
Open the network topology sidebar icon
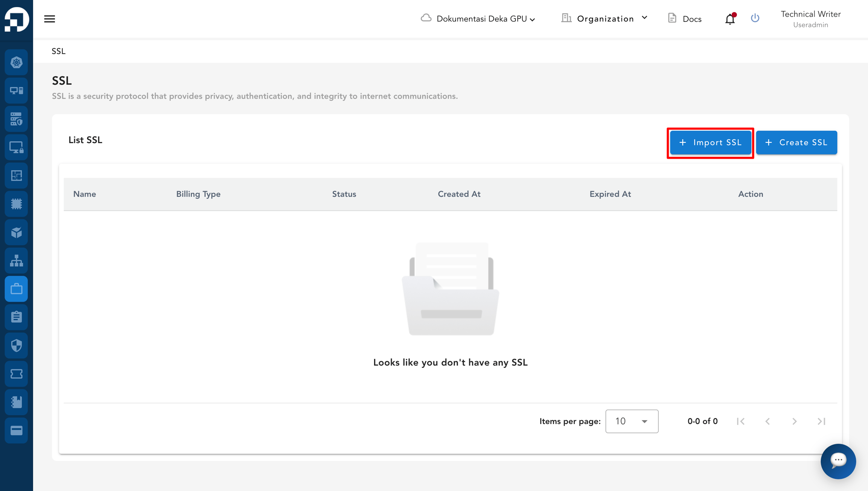[x=16, y=261]
